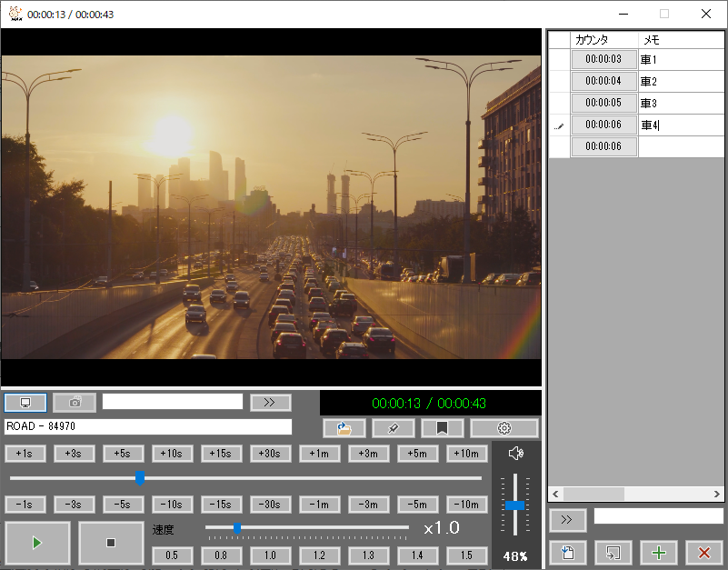728x570 pixels.
Task: Open settings with the gear icon
Action: tap(504, 428)
